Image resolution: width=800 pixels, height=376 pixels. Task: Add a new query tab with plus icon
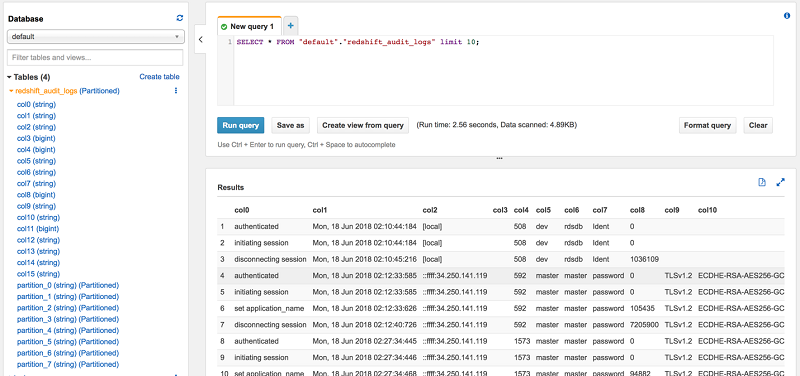click(290, 26)
